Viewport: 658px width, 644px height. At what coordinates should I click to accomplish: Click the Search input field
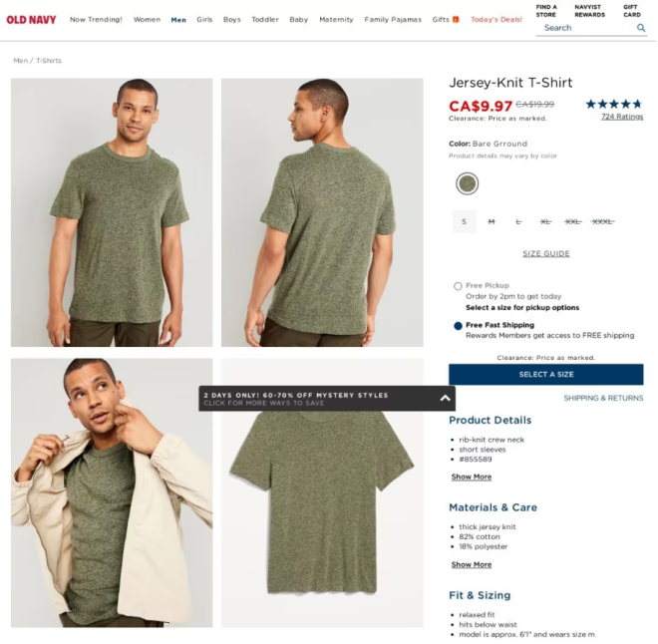pyautogui.click(x=587, y=28)
